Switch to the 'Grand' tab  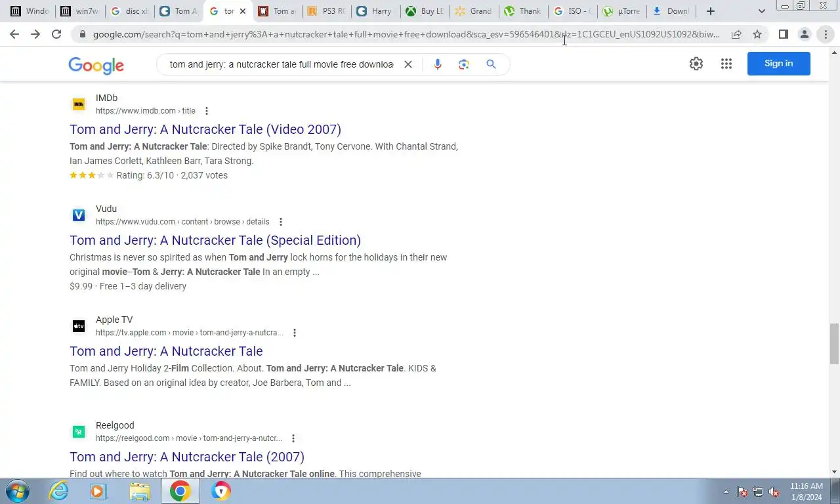click(474, 11)
